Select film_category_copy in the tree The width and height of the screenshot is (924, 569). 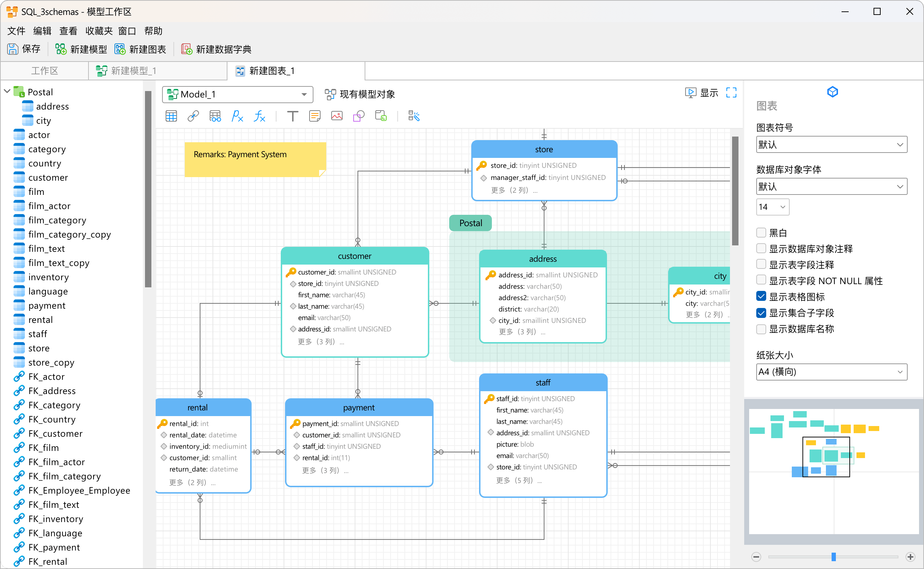click(70, 234)
